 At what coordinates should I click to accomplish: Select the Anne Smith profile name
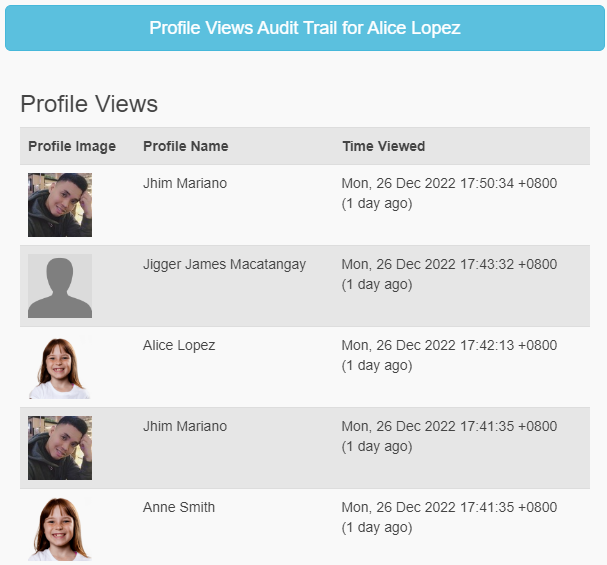pyautogui.click(x=179, y=508)
